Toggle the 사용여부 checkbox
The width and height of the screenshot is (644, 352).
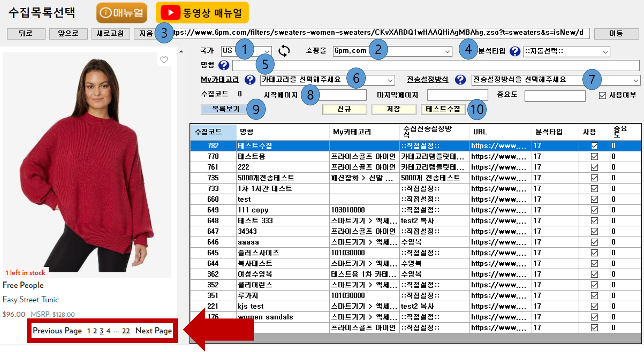click(x=603, y=96)
